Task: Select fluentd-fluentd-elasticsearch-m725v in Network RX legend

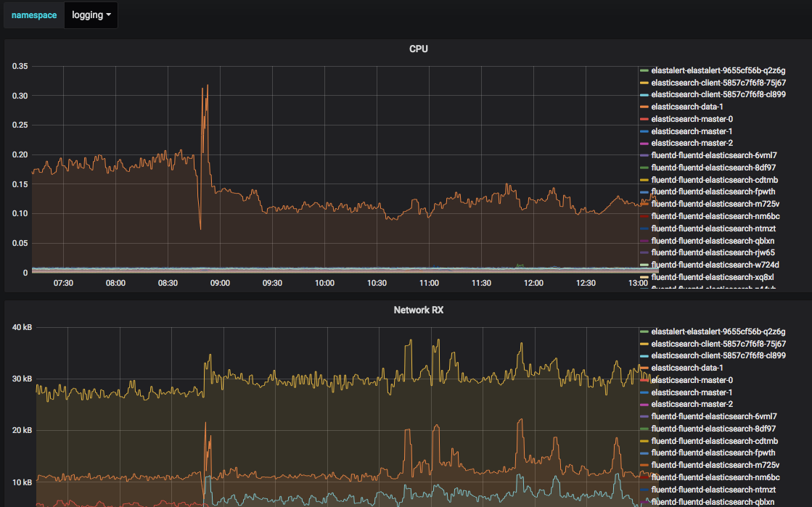Action: [715, 465]
